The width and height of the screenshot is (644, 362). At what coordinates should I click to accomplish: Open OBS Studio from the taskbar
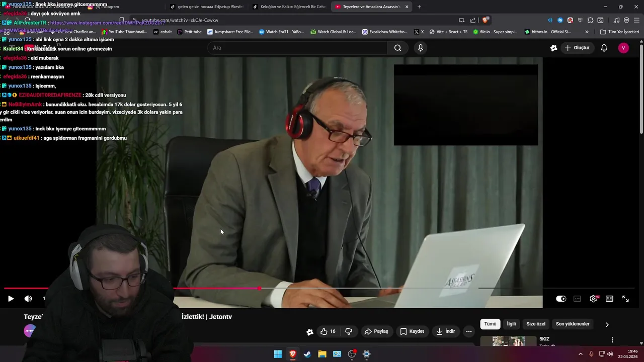352,354
